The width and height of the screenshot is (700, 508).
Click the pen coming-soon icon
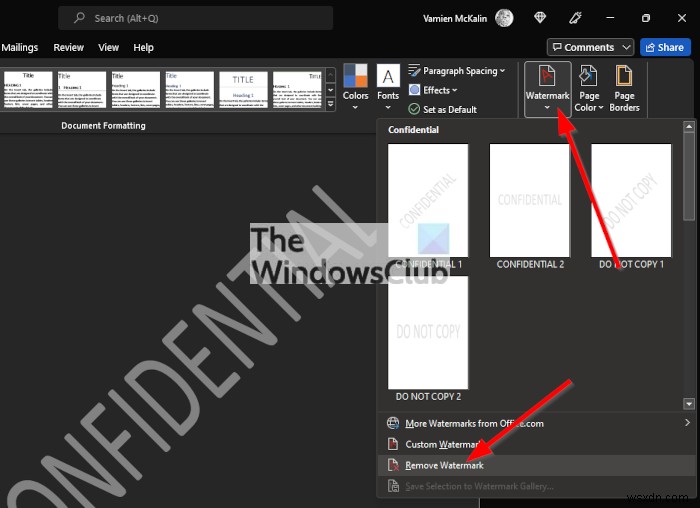[x=575, y=18]
